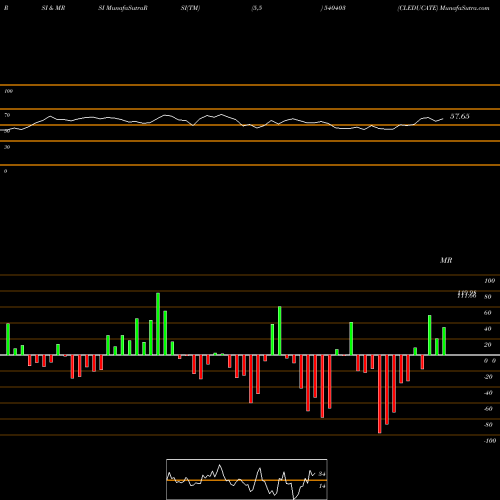Click the -80 label on MR axis
This screenshot has width=500, height=500.
pos(488,425)
